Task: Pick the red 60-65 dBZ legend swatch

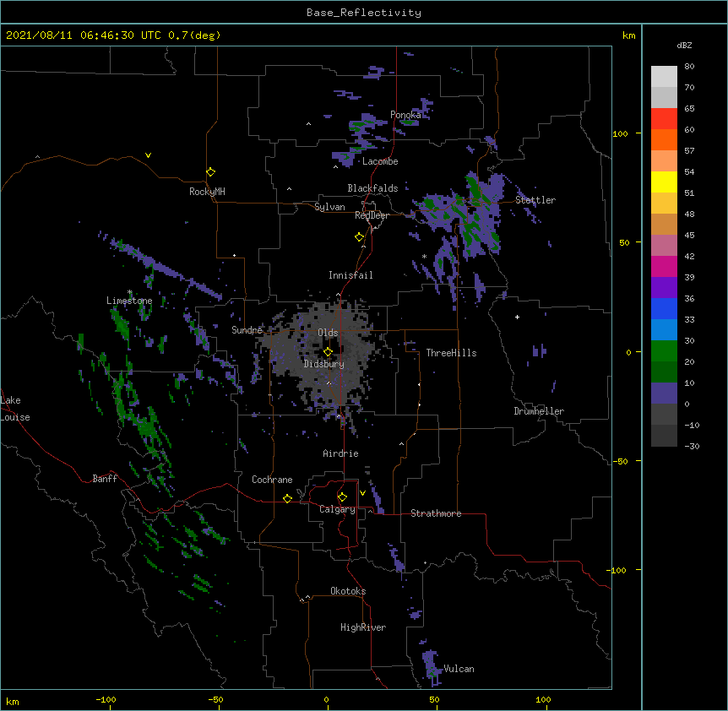Action: coord(664,119)
